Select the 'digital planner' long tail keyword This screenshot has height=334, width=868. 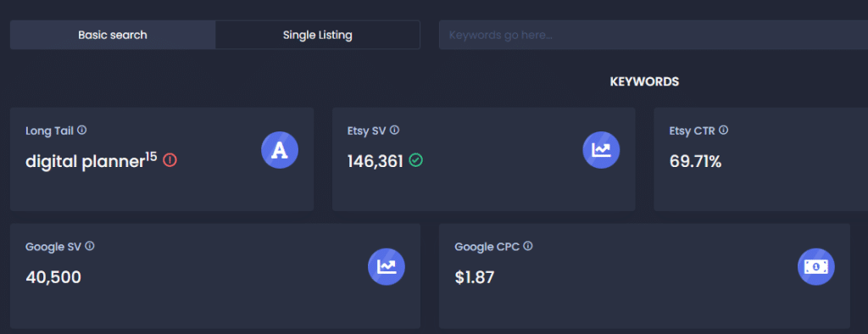(x=86, y=162)
